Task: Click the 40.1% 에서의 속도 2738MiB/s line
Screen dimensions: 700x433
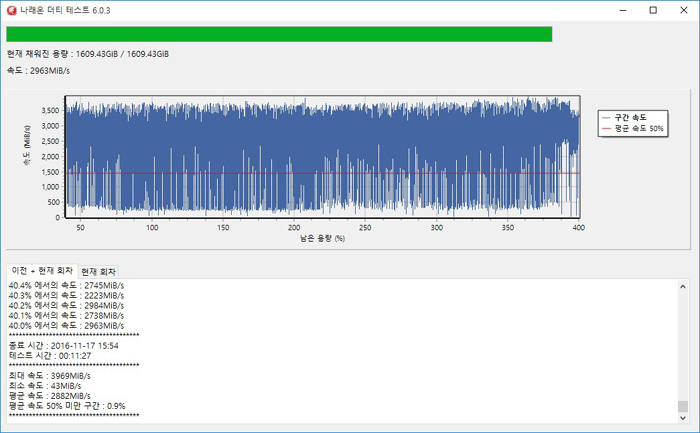Action: 66,316
